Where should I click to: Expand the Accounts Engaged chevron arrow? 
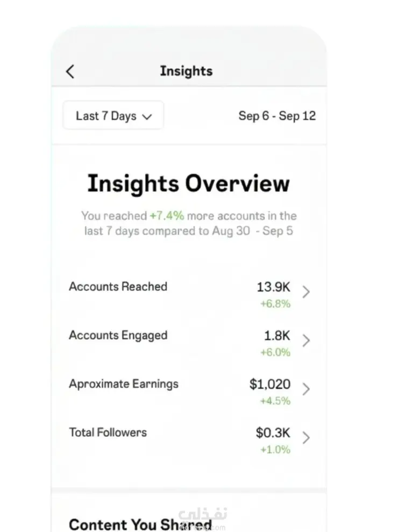pyautogui.click(x=306, y=341)
